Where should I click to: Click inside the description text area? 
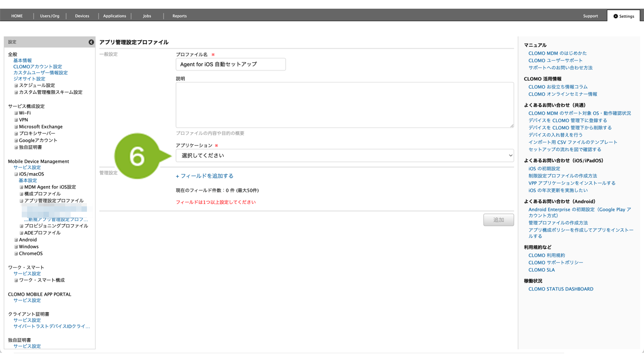(x=344, y=105)
